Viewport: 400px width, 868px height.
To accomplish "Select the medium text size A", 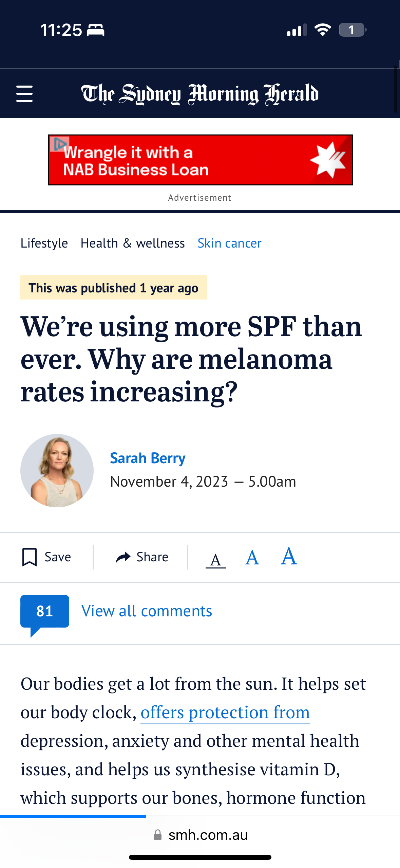I will click(252, 558).
